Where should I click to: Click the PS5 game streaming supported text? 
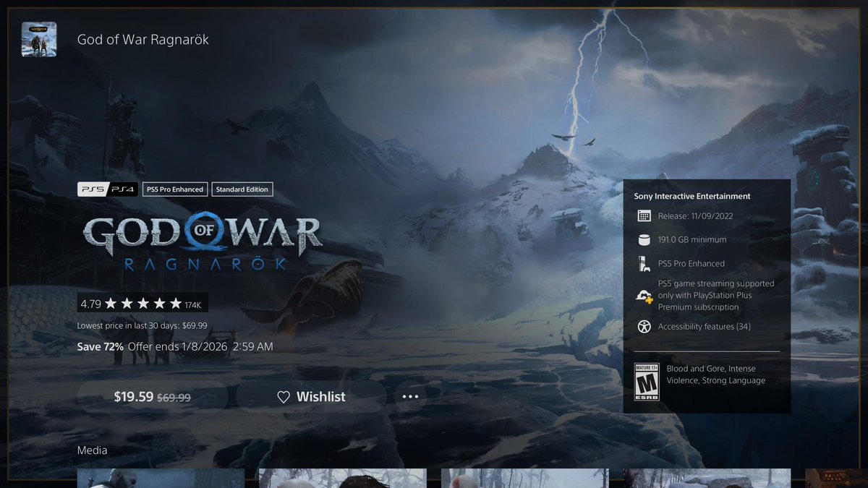click(x=716, y=295)
